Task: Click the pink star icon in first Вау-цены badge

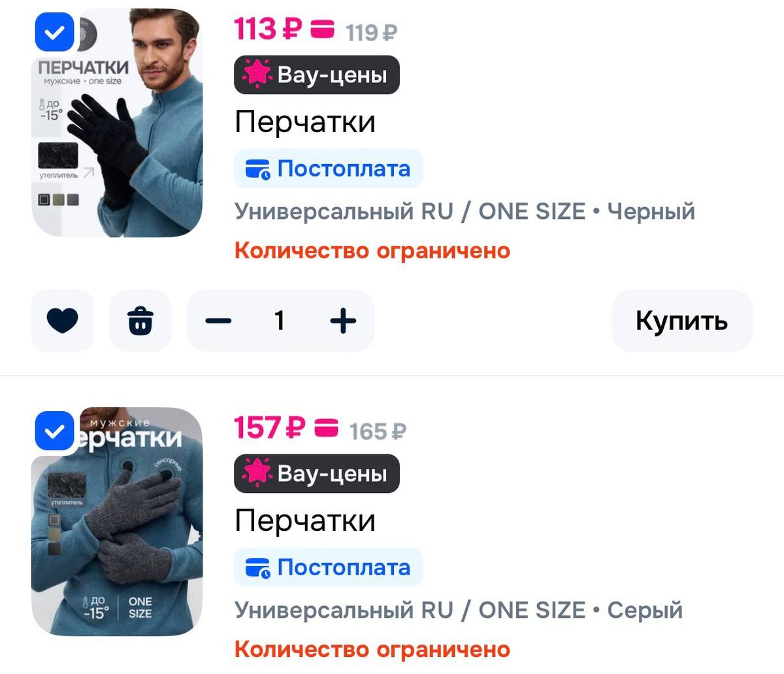Action: (257, 75)
